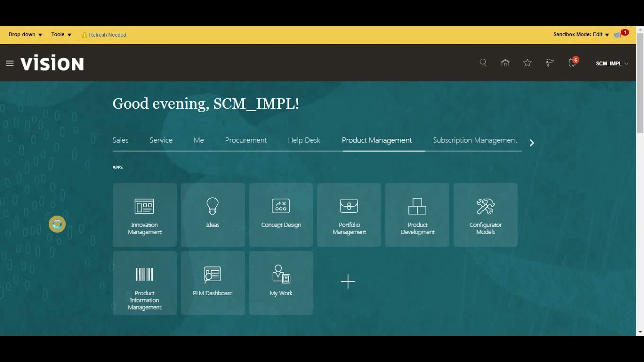Viewport: 644px width, 362px height.
Task: Launch Concept Design app
Action: 281,215
